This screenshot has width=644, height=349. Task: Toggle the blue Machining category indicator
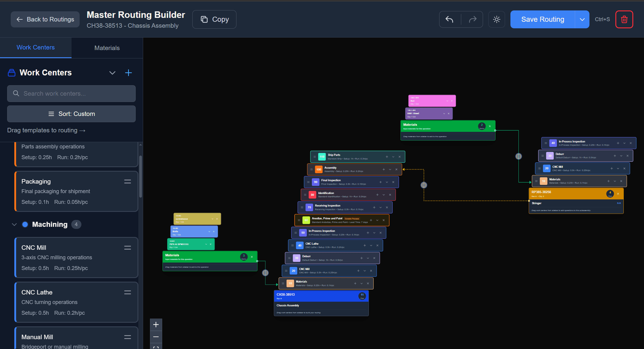coord(25,224)
